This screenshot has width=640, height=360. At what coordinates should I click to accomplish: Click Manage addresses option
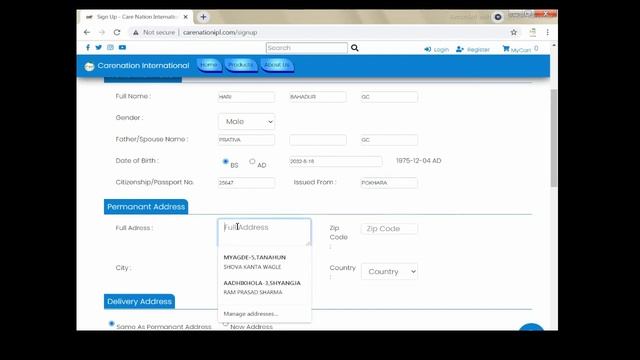pos(251,314)
